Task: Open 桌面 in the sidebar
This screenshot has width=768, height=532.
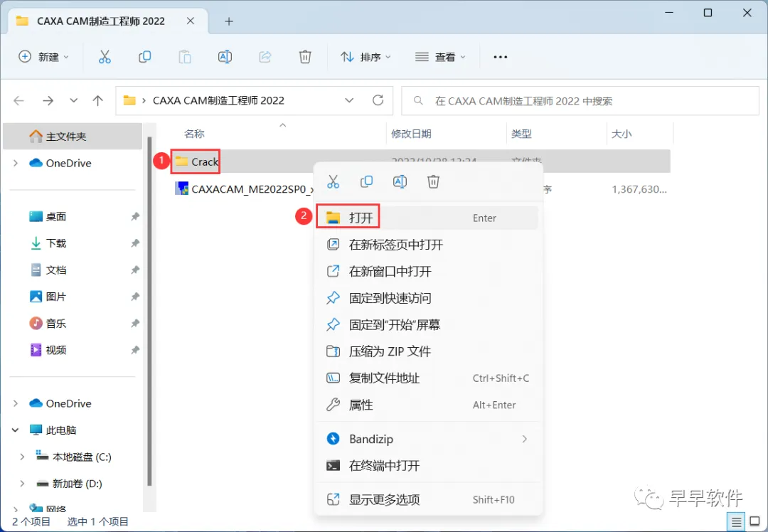Action: (48, 216)
